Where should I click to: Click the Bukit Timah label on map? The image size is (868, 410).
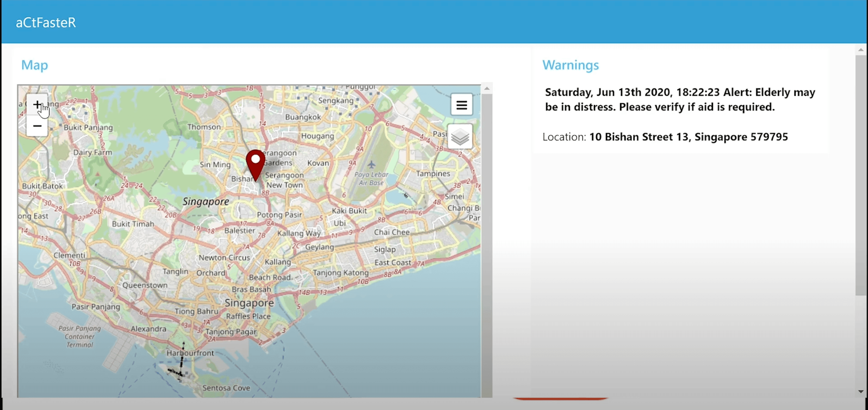click(x=133, y=224)
